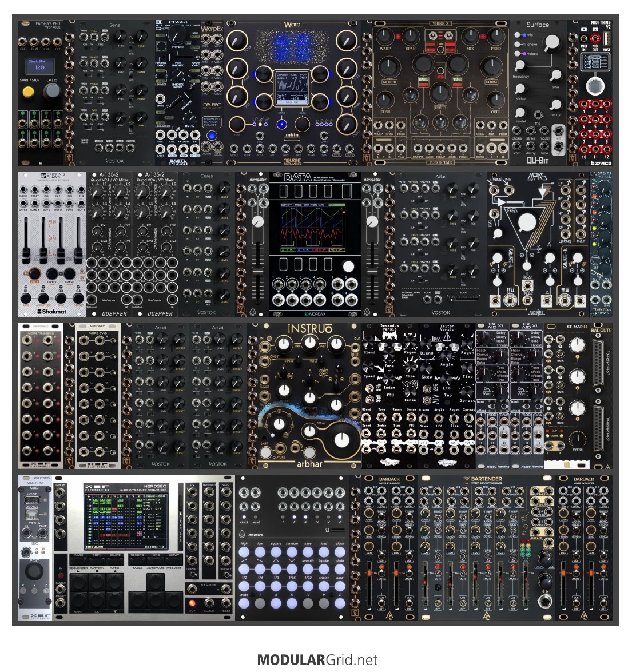Select the square waveform button on maestro

(276, 552)
